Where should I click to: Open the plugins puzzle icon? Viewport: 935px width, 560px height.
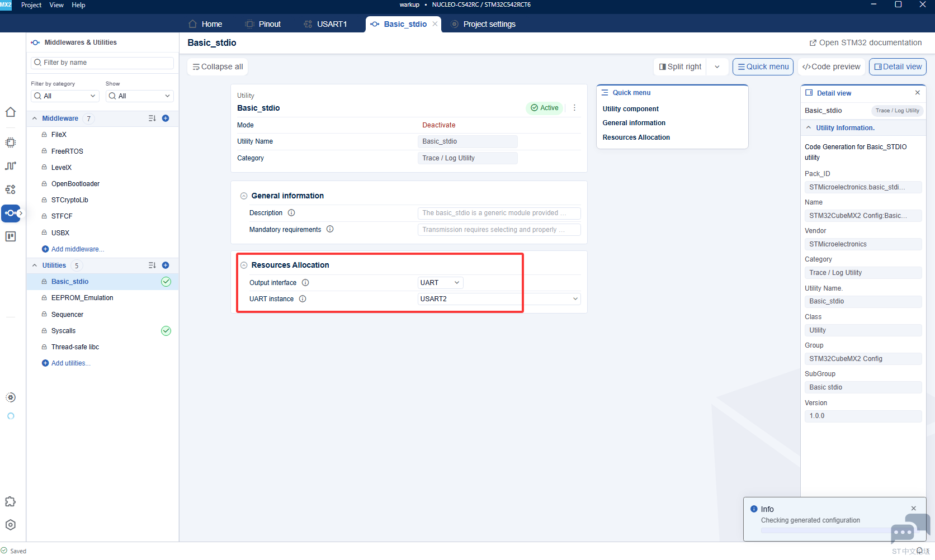click(x=11, y=501)
